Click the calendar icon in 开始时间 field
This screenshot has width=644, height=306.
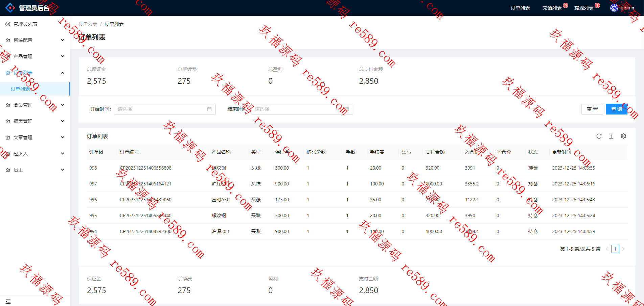pos(209,109)
